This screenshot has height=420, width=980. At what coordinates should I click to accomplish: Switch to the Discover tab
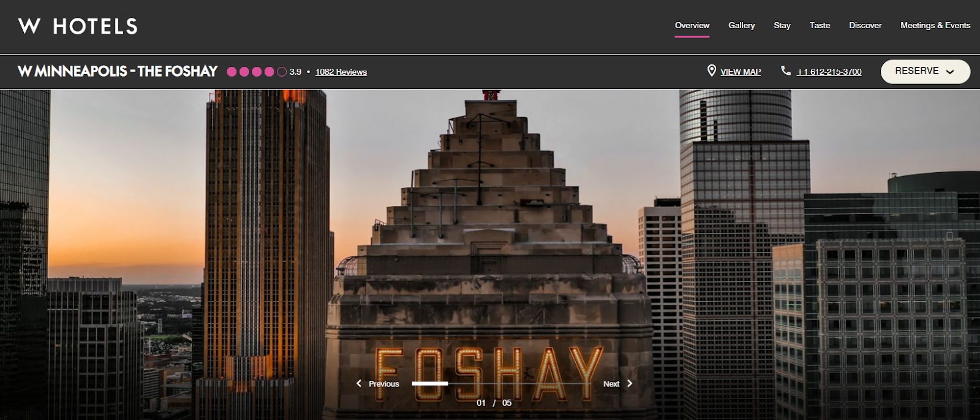[865, 26]
